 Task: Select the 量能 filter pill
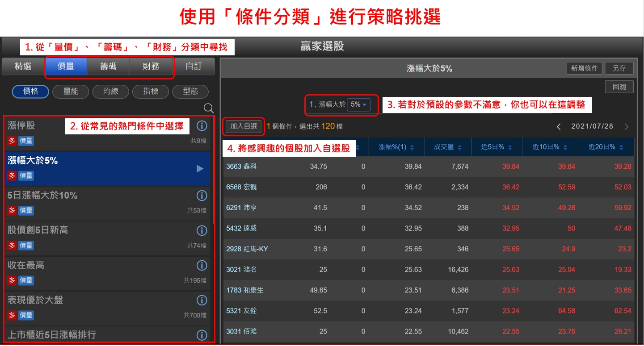tap(71, 92)
